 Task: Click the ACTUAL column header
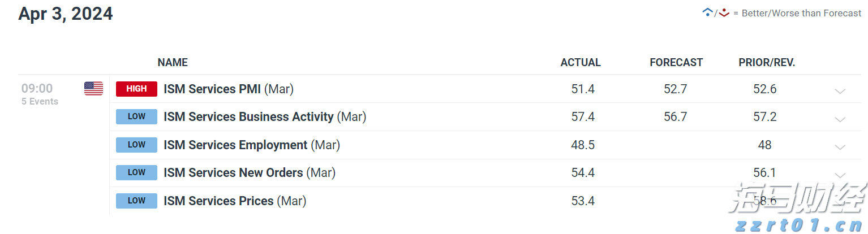coord(581,63)
